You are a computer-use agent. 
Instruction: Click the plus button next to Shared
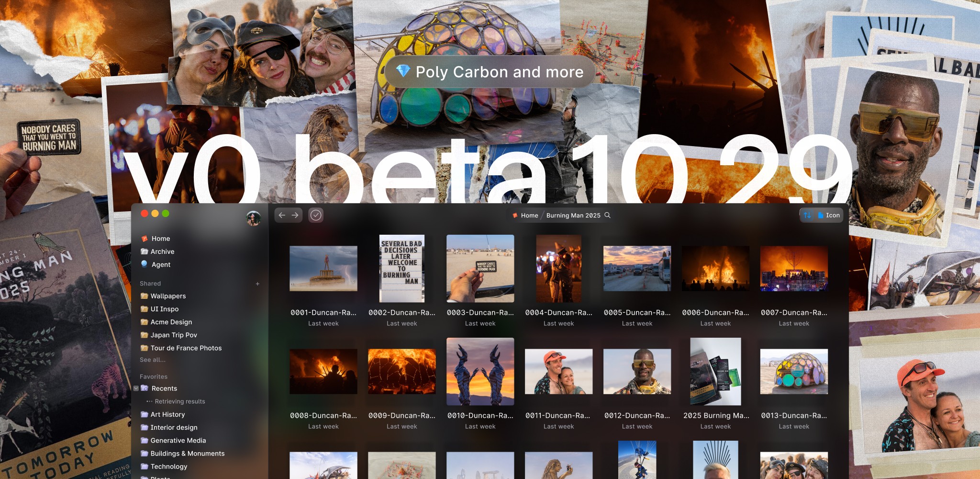(x=257, y=284)
